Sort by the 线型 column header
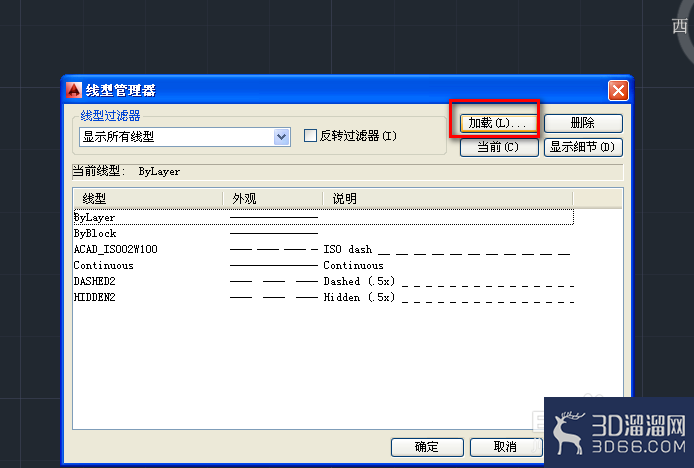This screenshot has width=694, height=468. (x=148, y=198)
